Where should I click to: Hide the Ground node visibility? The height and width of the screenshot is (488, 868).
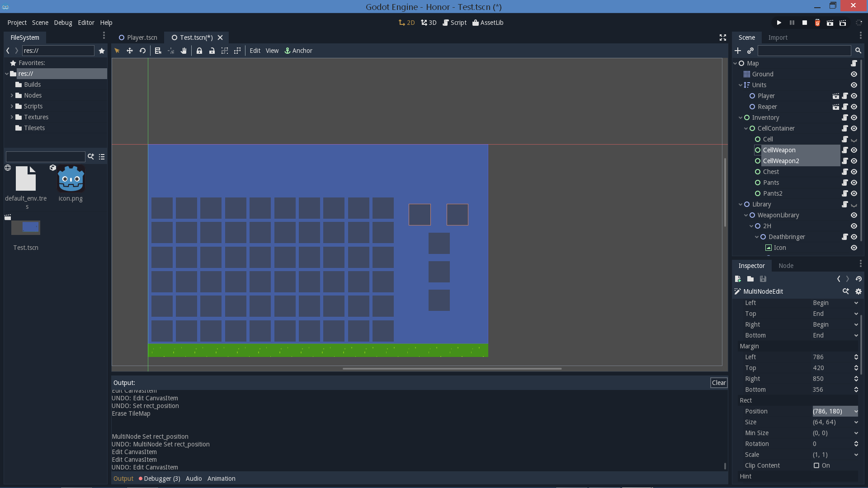pyautogui.click(x=854, y=74)
